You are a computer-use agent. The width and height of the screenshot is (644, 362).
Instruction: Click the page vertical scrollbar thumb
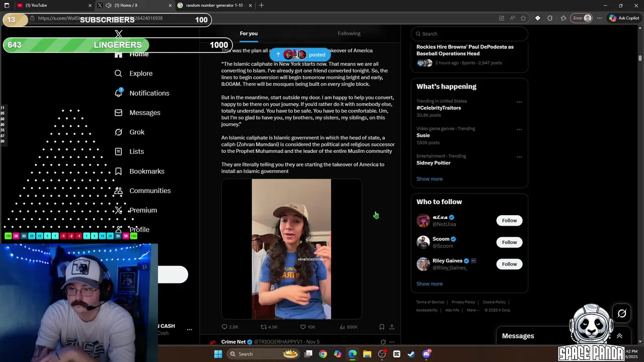[640, 58]
